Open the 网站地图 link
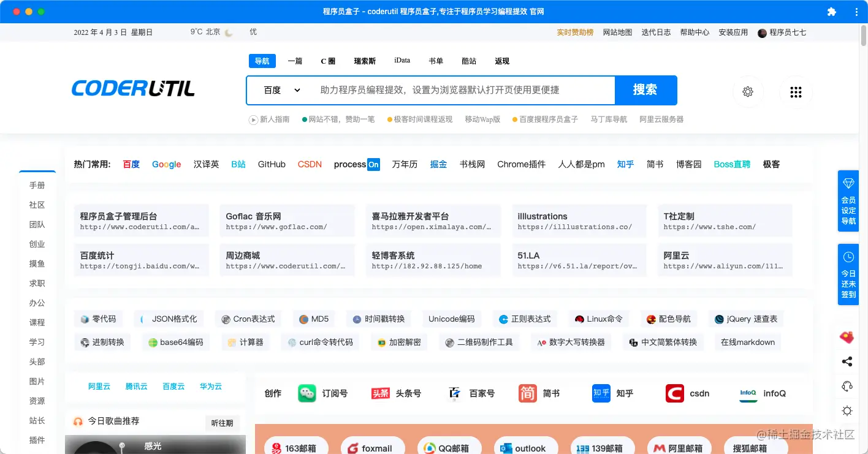The width and height of the screenshot is (868, 454). pos(617,32)
